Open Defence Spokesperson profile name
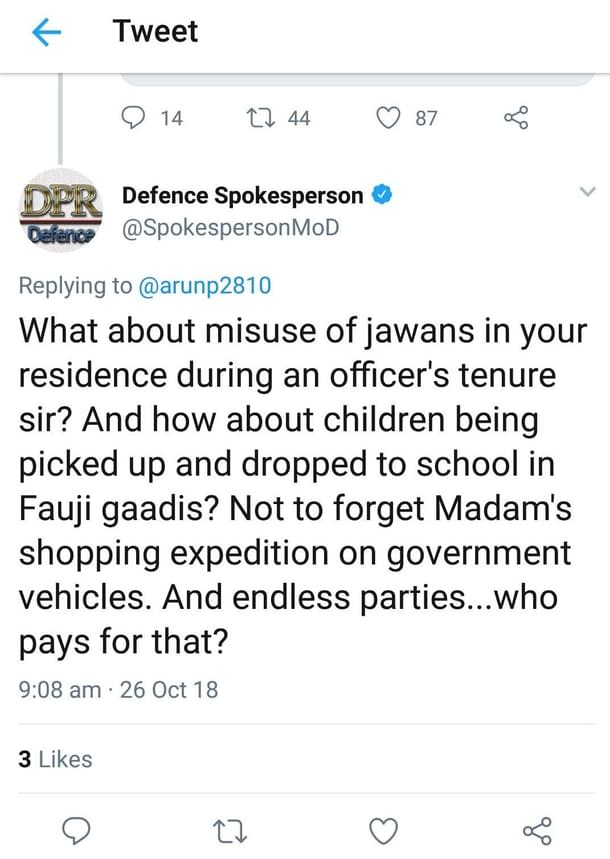Image resolution: width=610 pixels, height=859 pixels. pyautogui.click(x=243, y=196)
